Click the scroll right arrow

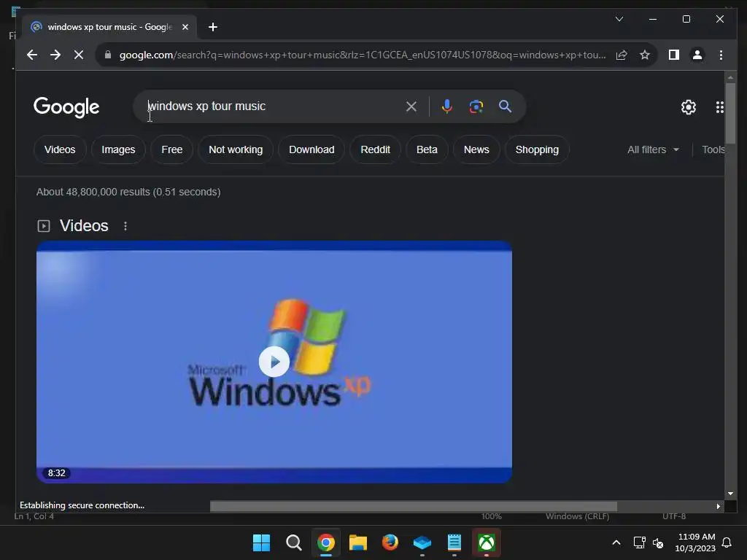pyautogui.click(x=718, y=506)
